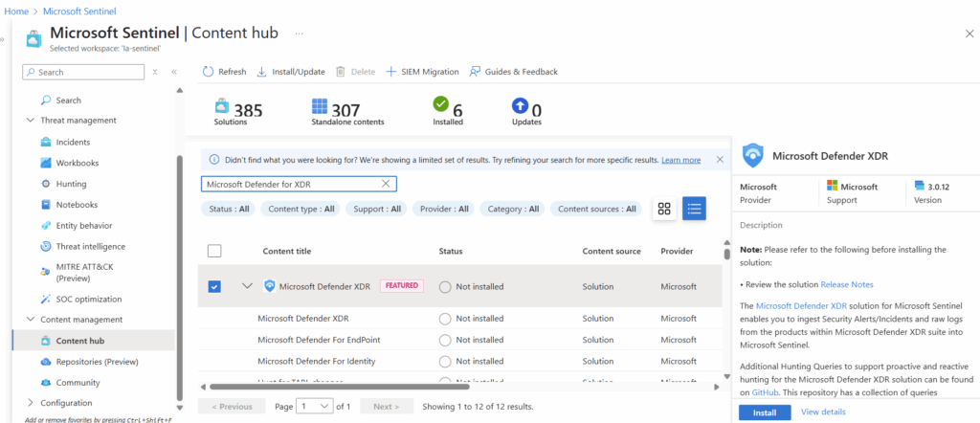The image size is (980, 423).
Task: Open SOC optimization menu item
Action: [x=89, y=300]
